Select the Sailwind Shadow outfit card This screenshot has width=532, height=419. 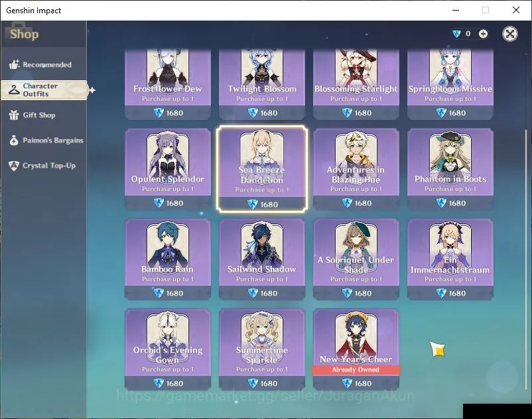pos(262,259)
